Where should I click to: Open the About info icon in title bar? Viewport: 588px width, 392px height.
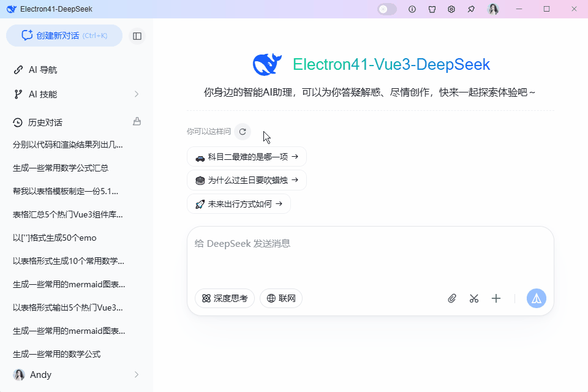coord(412,9)
